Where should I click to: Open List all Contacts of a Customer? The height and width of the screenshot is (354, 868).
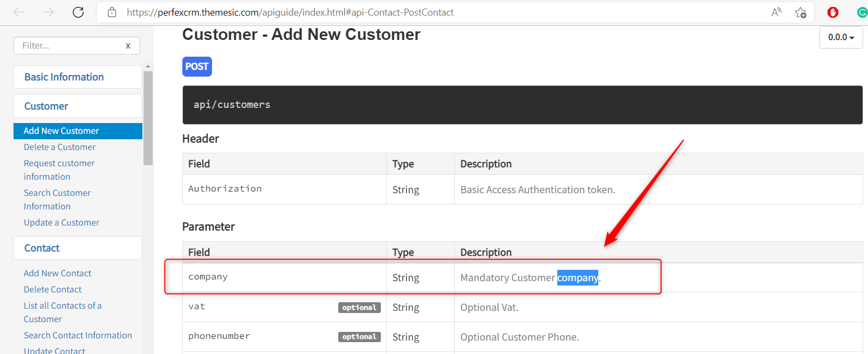pyautogui.click(x=63, y=312)
